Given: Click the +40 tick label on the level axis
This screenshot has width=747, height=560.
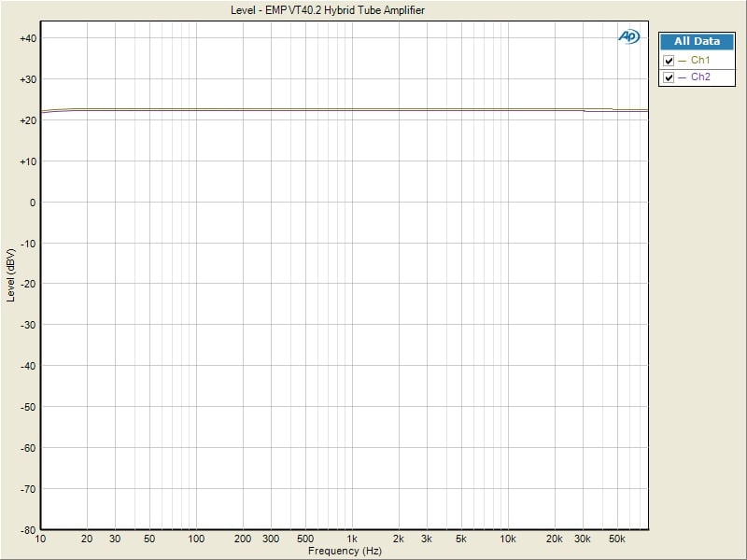Looking at the screenshot, I should [26, 38].
